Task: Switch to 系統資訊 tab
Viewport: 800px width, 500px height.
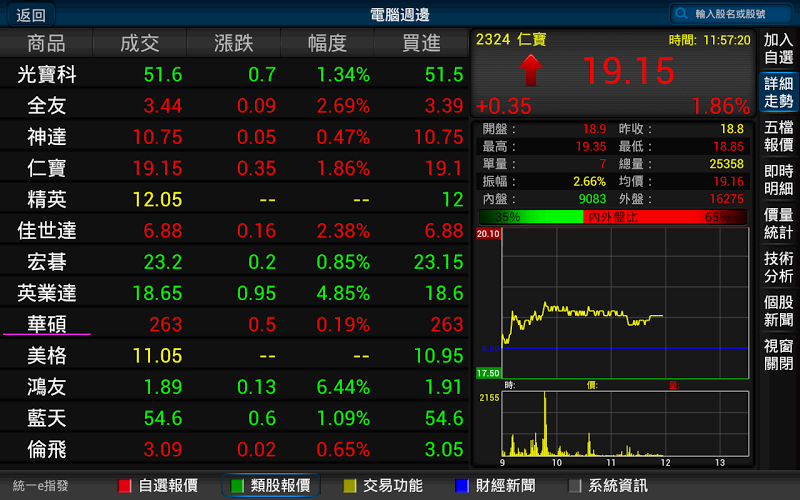Action: coord(609,486)
